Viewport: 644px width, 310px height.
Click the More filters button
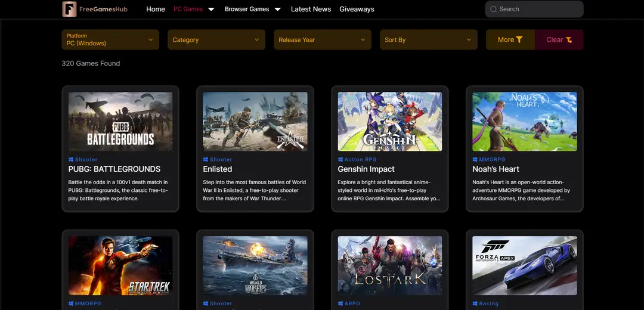[x=510, y=39]
